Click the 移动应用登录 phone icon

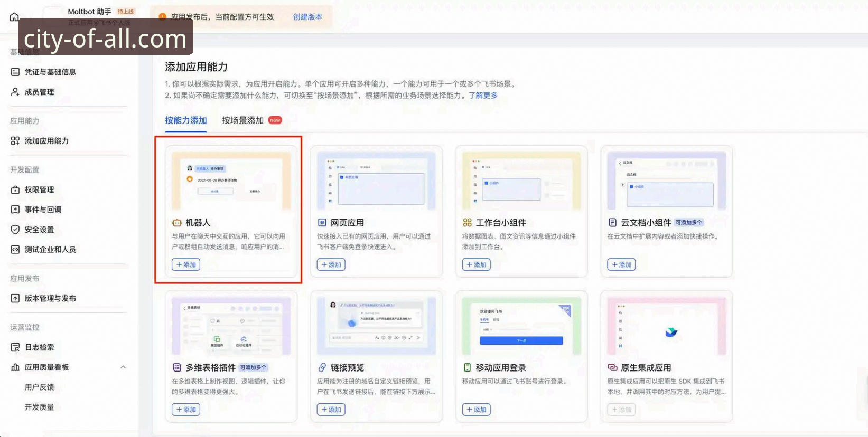468,367
